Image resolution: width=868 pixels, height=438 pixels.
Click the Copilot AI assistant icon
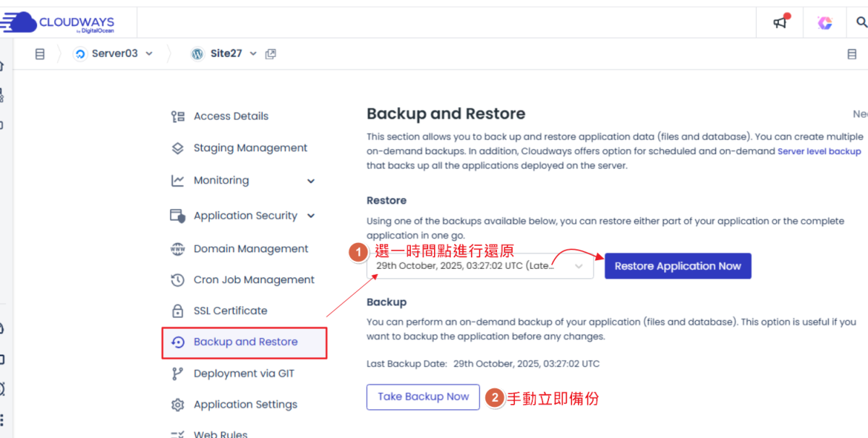[825, 23]
